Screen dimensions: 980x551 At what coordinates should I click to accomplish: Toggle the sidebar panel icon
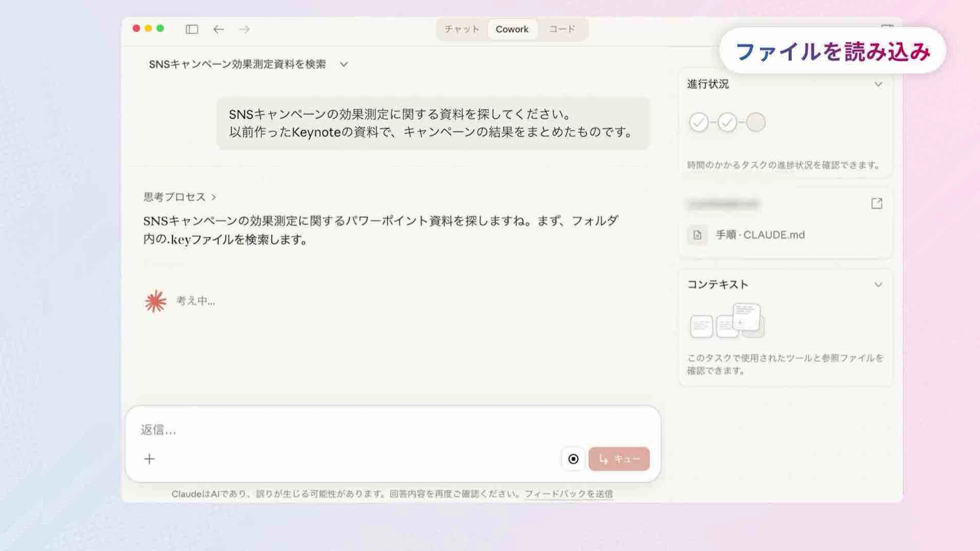point(192,29)
